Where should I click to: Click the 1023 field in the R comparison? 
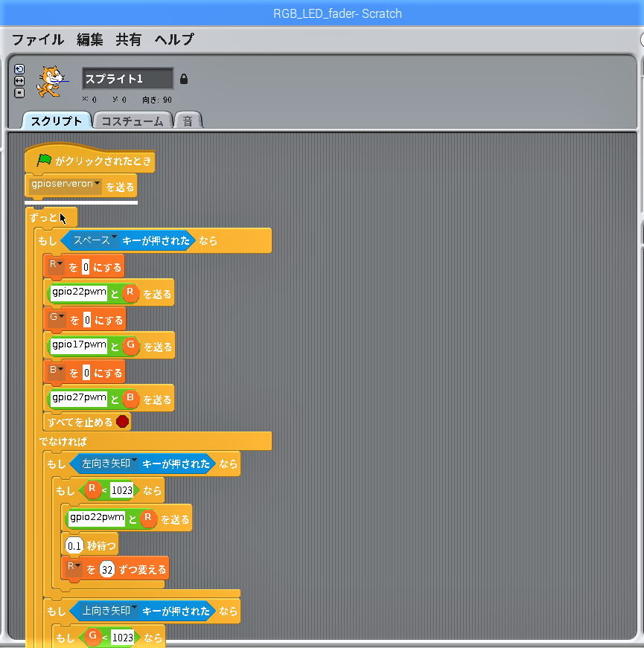(122, 490)
